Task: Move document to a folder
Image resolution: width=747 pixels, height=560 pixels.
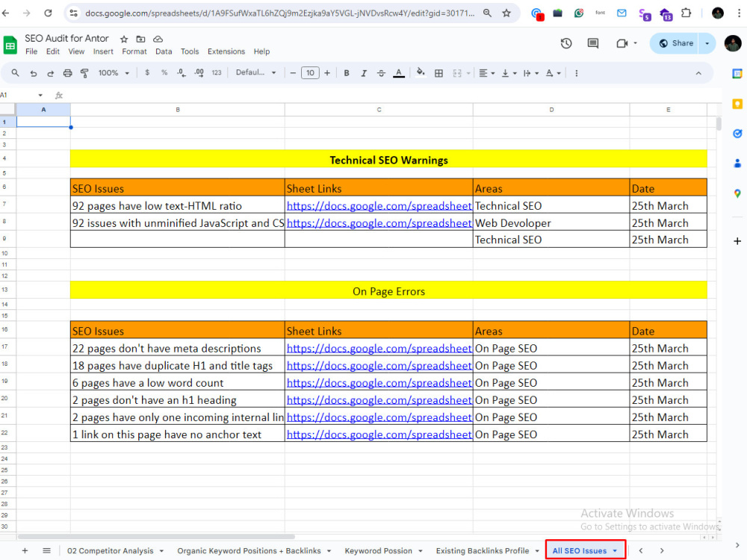Action: 140,39
